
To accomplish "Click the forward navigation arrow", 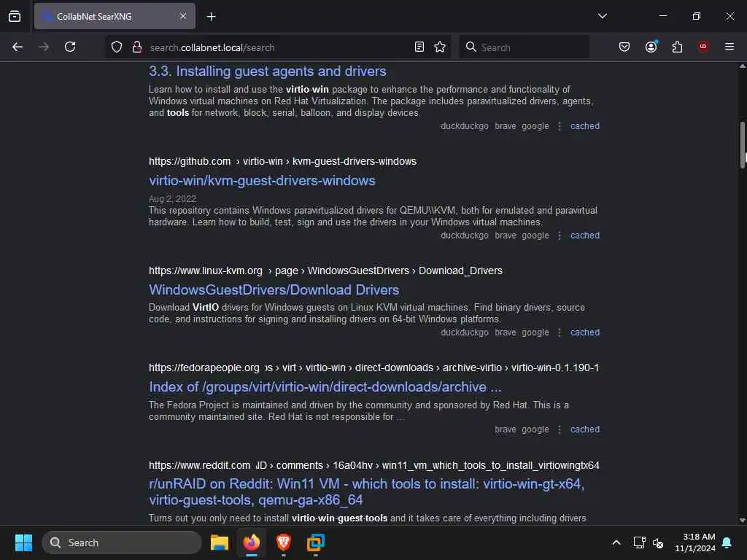I will click(43, 47).
